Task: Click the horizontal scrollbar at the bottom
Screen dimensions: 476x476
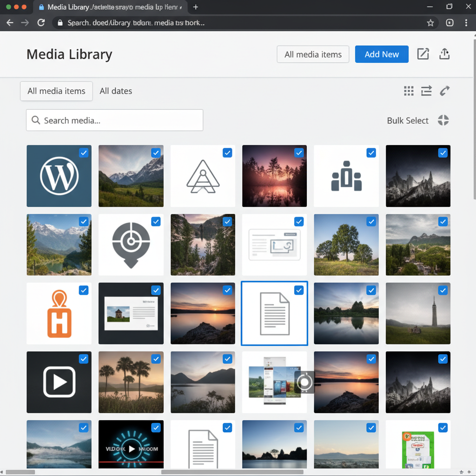Action: pyautogui.click(x=232, y=472)
